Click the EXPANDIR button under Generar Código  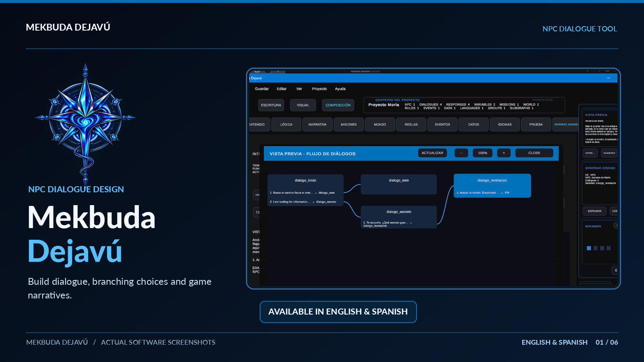(594, 211)
